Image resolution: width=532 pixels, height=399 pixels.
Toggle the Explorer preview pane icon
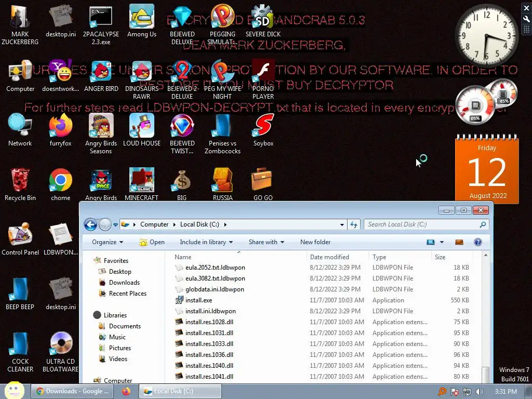click(459, 242)
